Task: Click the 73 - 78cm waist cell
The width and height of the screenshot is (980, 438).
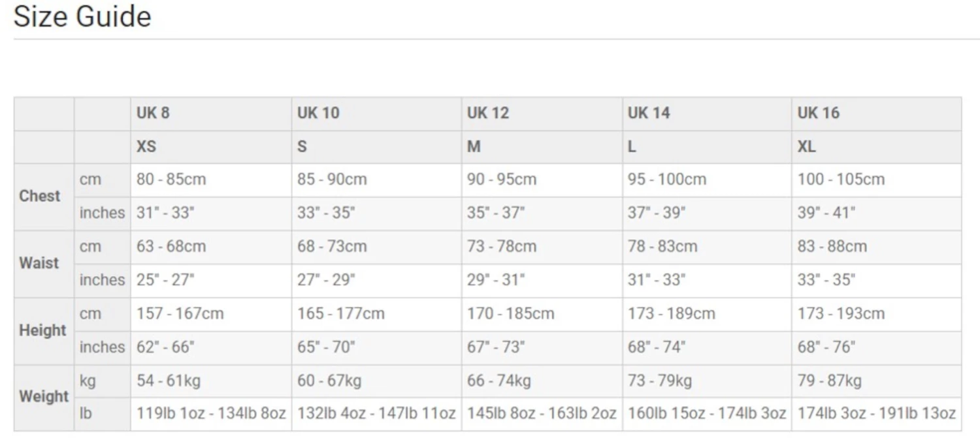Action: pyautogui.click(x=501, y=247)
